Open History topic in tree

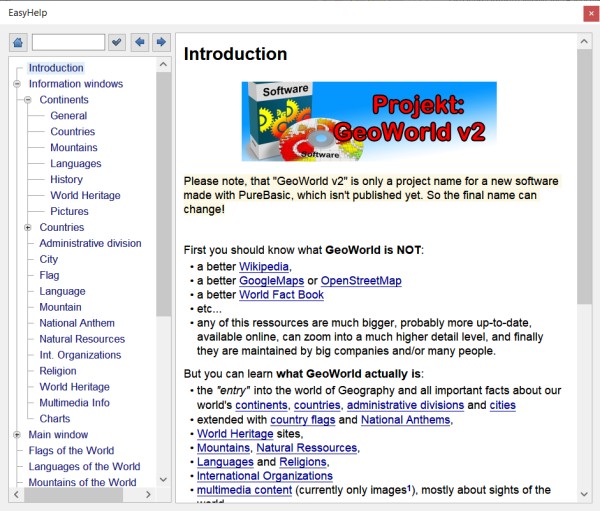click(67, 180)
